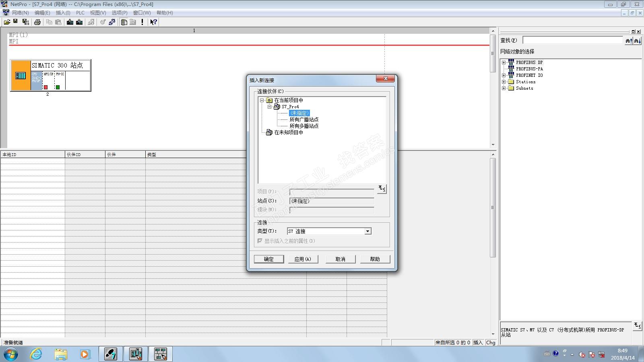Expand the Stations catalog folder

[504, 82]
